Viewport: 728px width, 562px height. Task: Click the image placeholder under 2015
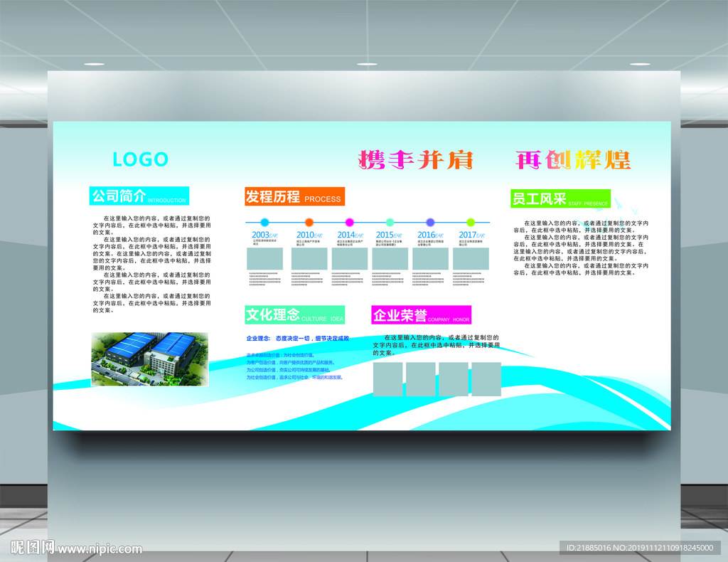[390, 259]
